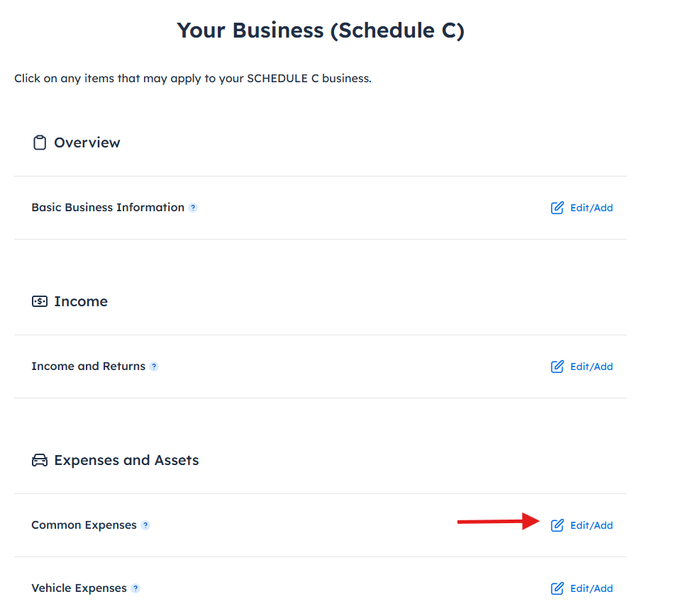Click the dollar-bill icon beside Income
The height and width of the screenshot is (616, 676).
40,301
